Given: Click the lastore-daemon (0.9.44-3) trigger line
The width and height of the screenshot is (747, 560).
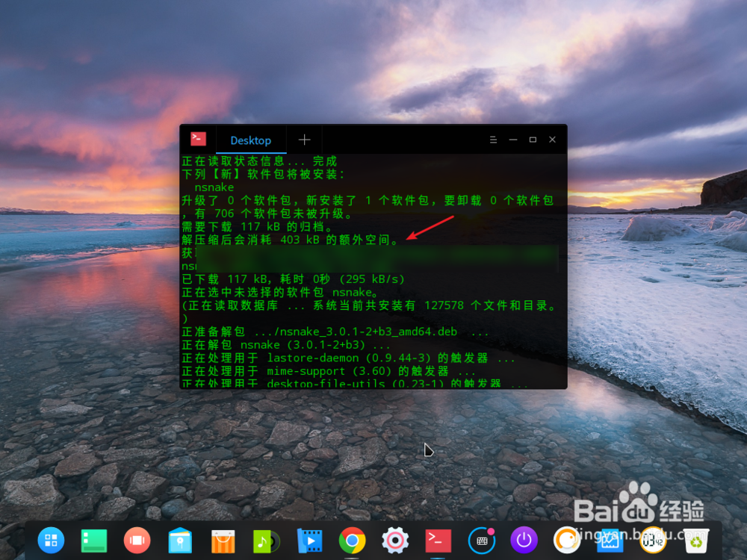Looking at the screenshot, I should [348, 358].
